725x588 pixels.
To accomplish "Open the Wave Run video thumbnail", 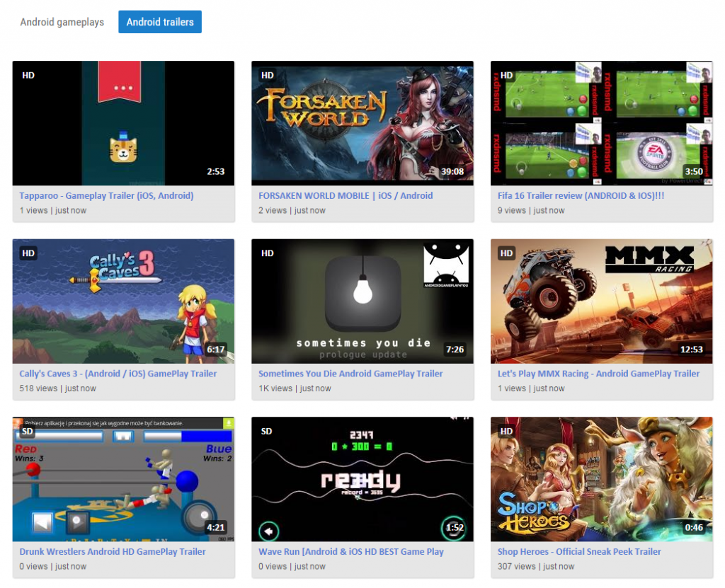I will [362, 479].
